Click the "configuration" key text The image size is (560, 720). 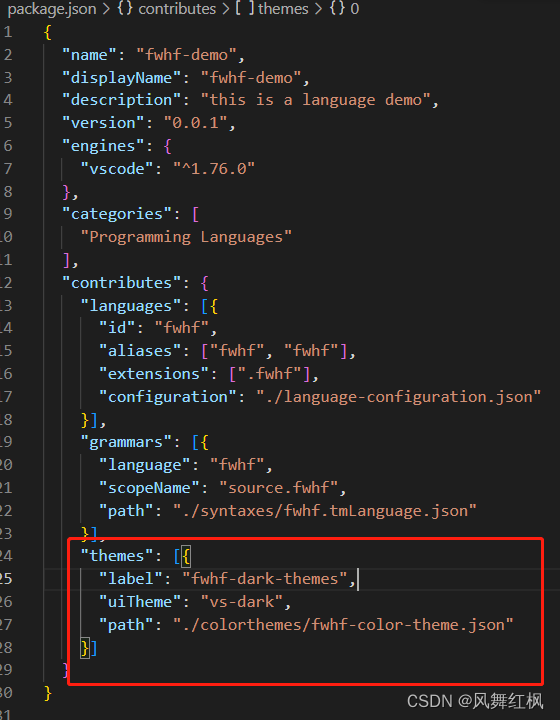tap(167, 397)
